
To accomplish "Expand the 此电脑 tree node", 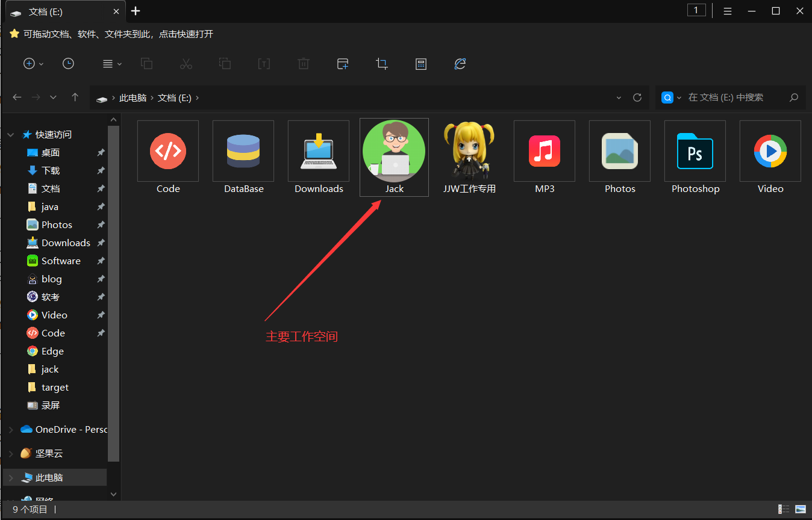I will [x=11, y=477].
